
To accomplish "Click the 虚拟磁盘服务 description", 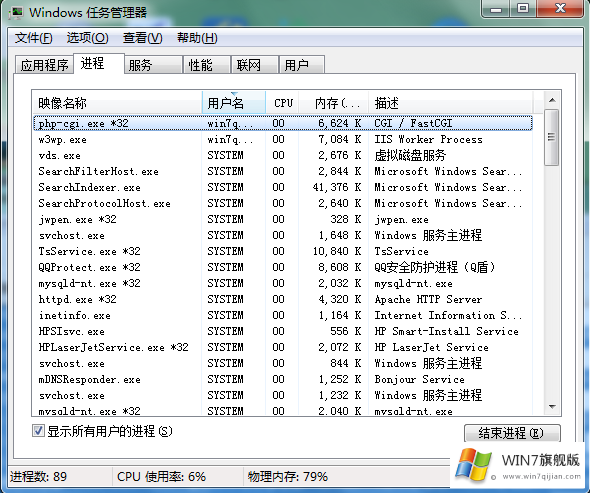I will (410, 155).
